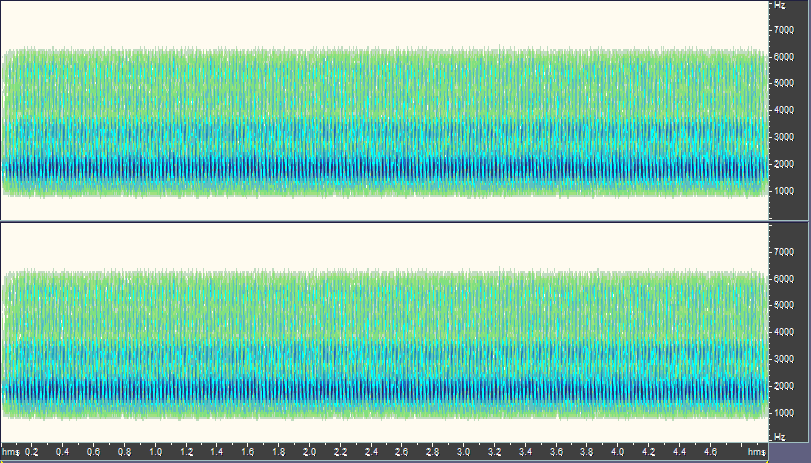Click 4000 on upper channel frequency scale

click(x=784, y=110)
